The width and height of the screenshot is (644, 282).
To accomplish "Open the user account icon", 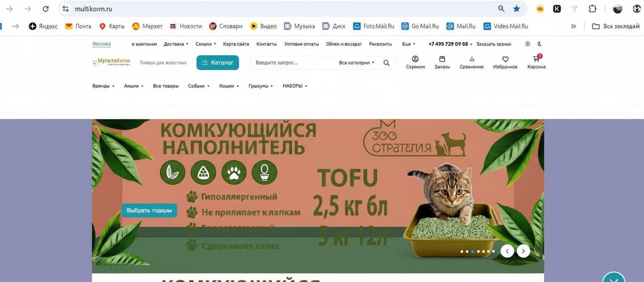I will tap(415, 59).
